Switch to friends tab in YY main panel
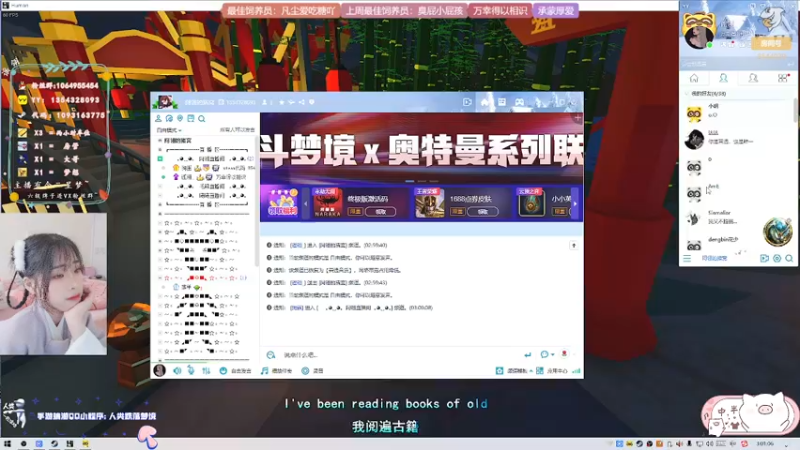 (x=723, y=78)
